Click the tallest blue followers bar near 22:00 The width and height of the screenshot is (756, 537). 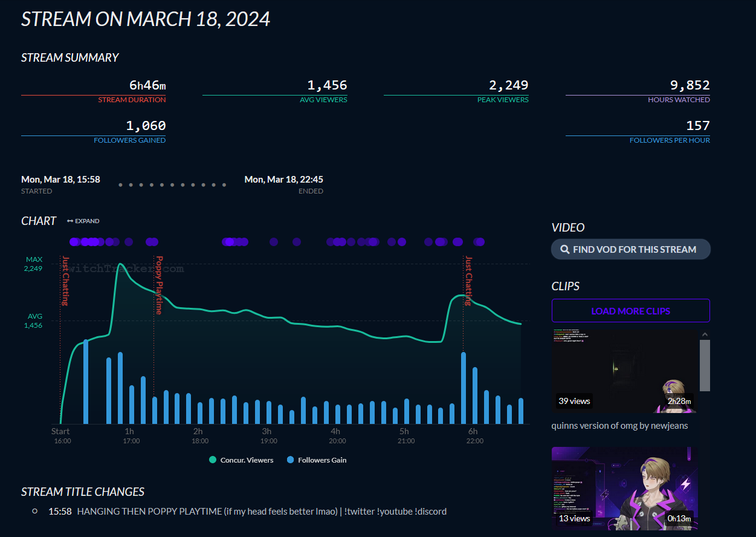tap(464, 388)
